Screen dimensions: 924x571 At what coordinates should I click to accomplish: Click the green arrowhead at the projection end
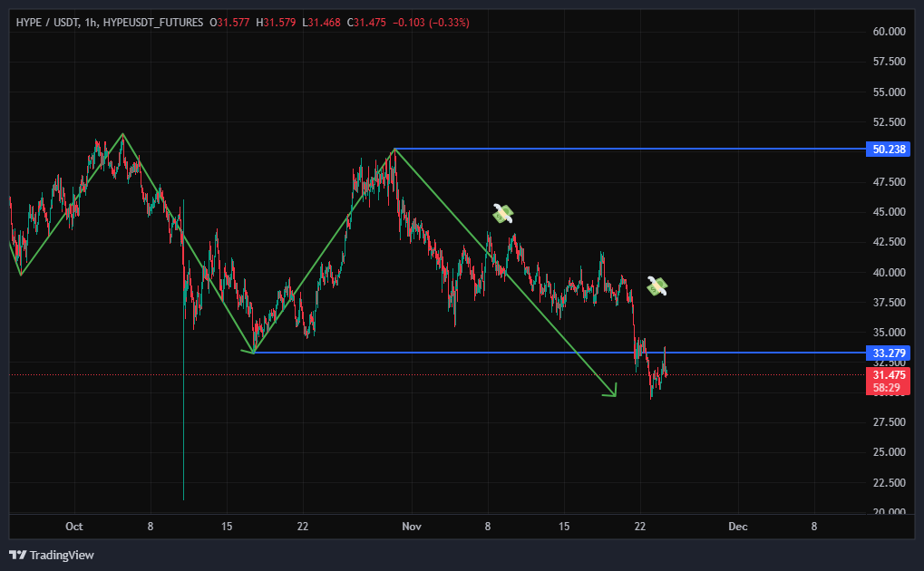pyautogui.click(x=612, y=392)
